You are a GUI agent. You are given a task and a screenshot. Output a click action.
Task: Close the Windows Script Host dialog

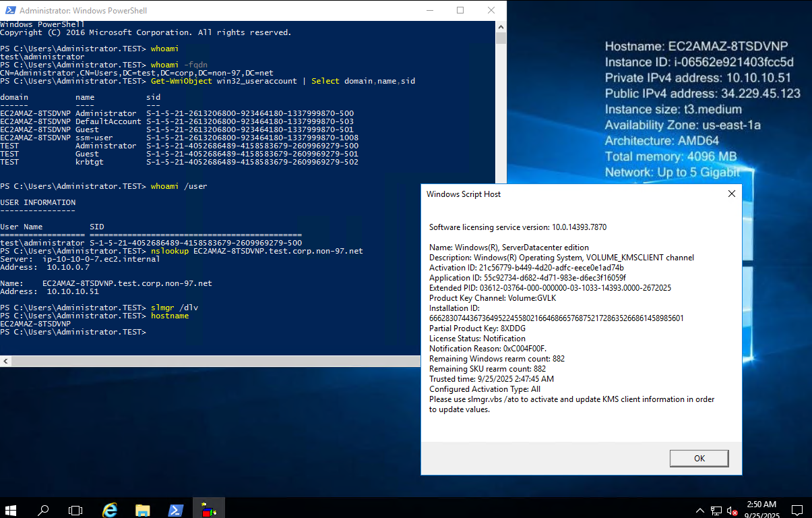tap(732, 194)
